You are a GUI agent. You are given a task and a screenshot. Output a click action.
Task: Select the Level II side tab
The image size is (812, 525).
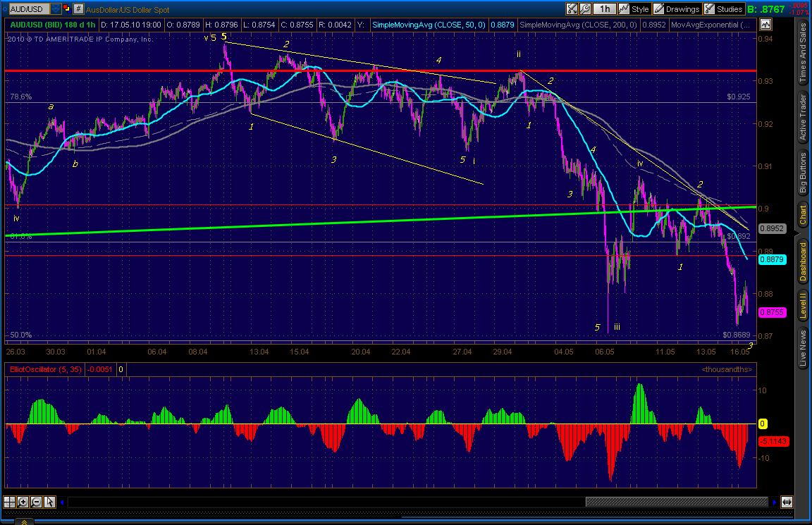(x=803, y=305)
